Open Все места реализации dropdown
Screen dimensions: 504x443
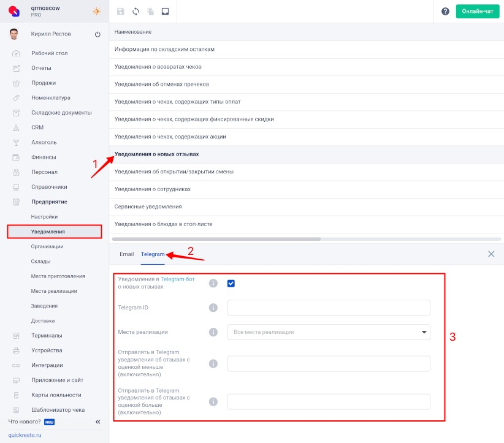(329, 332)
